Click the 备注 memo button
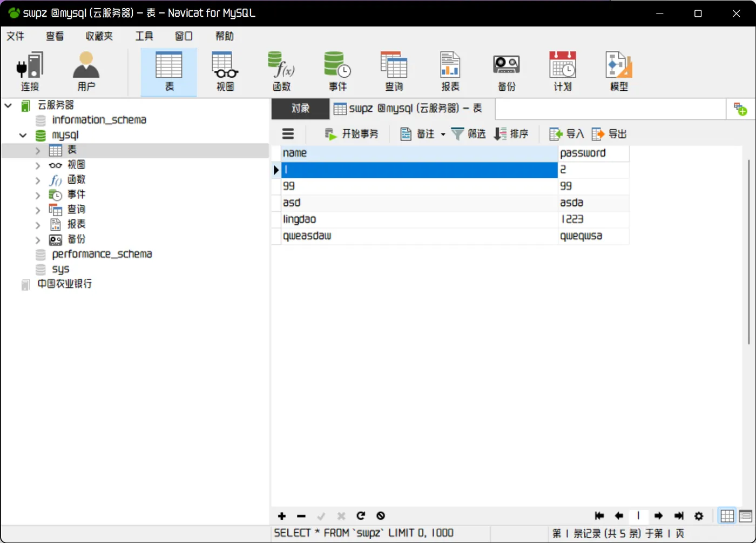Viewport: 756px width, 543px height. coord(417,134)
